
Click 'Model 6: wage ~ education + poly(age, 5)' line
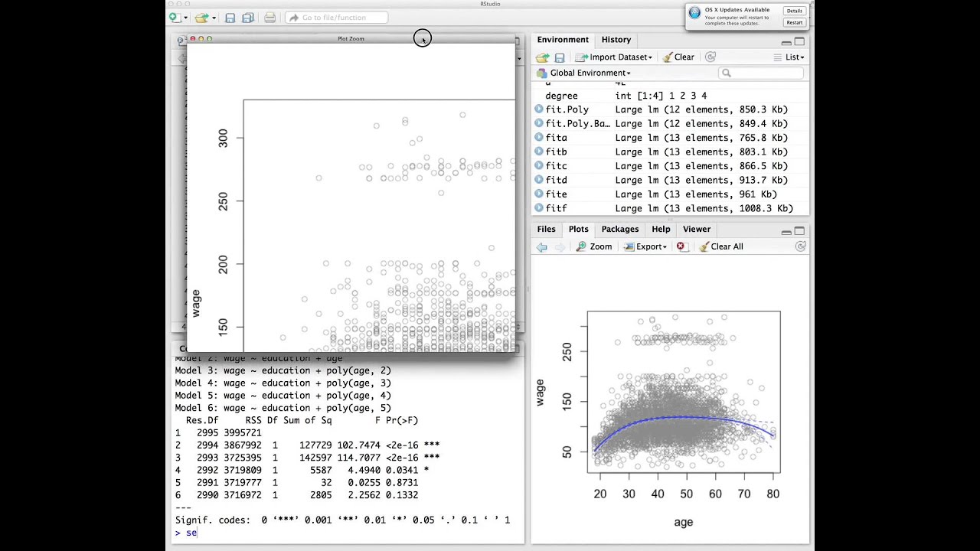(283, 408)
